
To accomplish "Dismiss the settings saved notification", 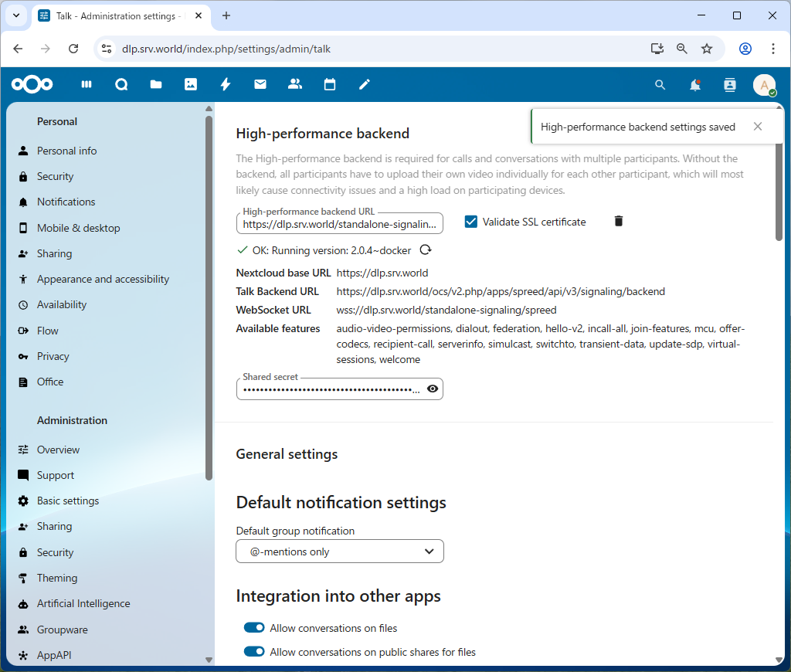I will click(x=758, y=127).
